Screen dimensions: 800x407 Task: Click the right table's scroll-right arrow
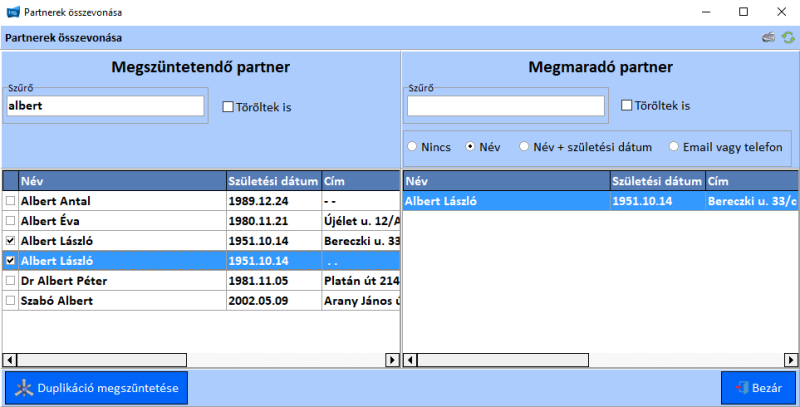click(791, 360)
